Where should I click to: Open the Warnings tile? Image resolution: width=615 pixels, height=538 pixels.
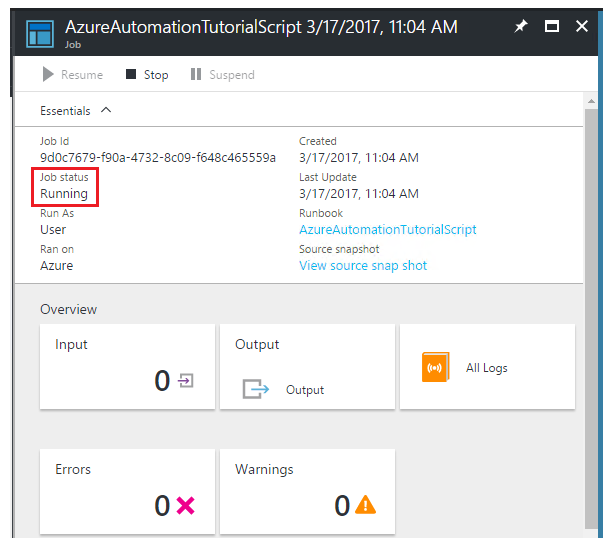coord(307,491)
